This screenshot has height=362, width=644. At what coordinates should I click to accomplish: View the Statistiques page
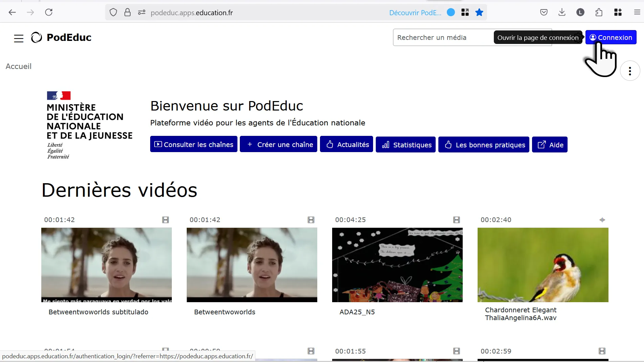click(x=406, y=145)
